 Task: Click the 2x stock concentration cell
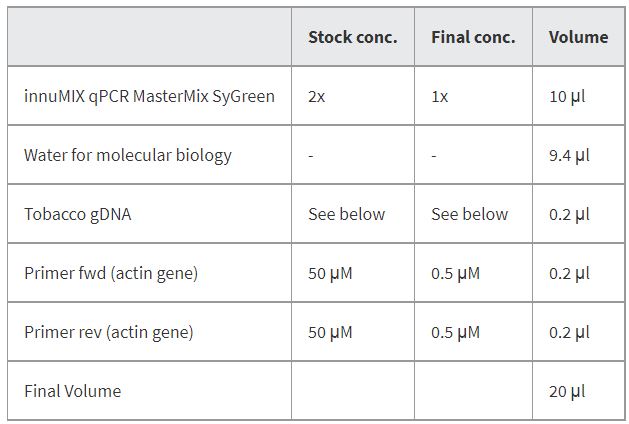(x=317, y=96)
